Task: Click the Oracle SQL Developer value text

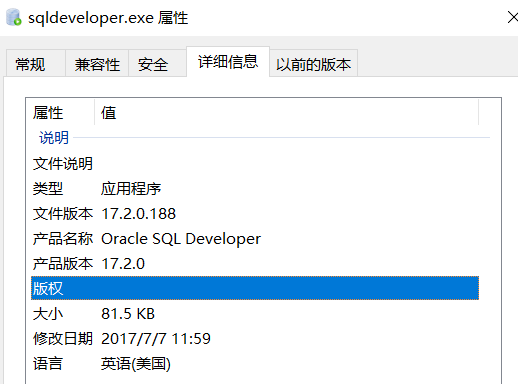Action: click(x=181, y=239)
